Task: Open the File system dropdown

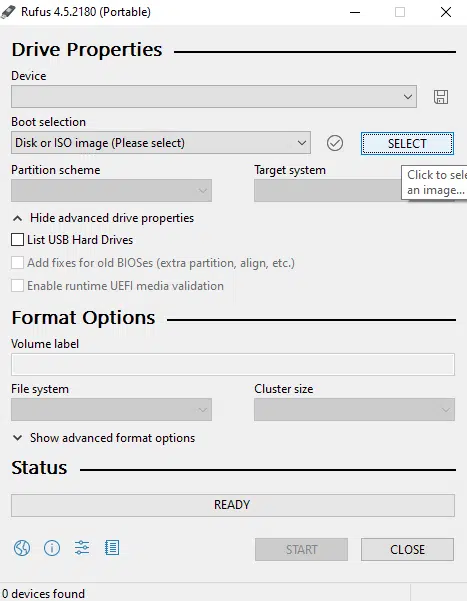Action: (x=111, y=409)
